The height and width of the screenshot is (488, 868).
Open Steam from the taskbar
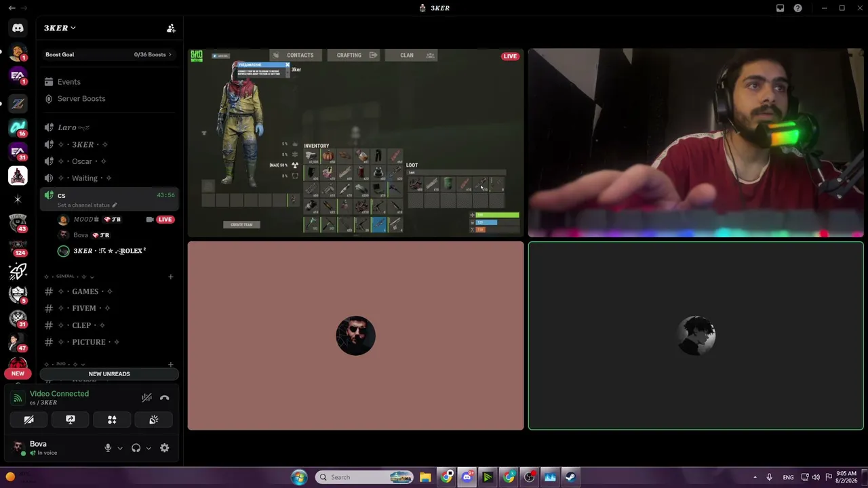570,477
